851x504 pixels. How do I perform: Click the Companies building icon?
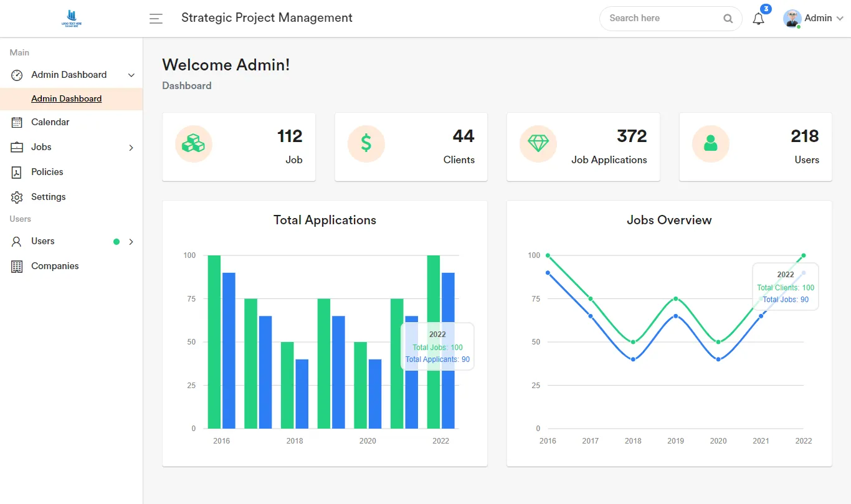pyautogui.click(x=17, y=266)
